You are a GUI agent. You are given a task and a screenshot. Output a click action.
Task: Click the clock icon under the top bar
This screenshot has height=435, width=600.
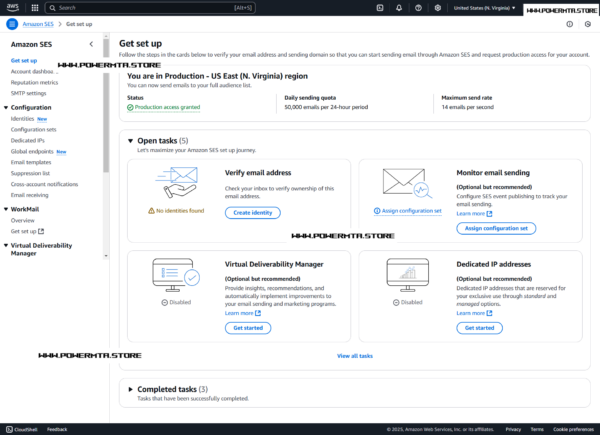588,24
